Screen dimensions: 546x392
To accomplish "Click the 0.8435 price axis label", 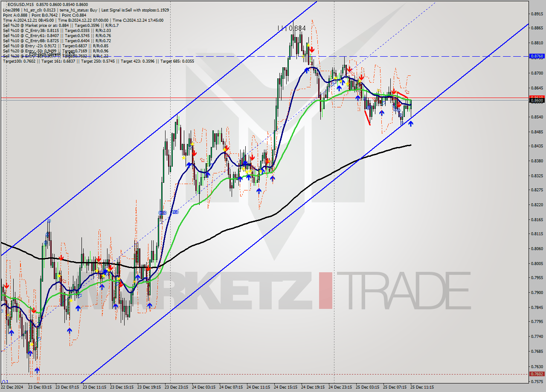I will coord(536,146).
